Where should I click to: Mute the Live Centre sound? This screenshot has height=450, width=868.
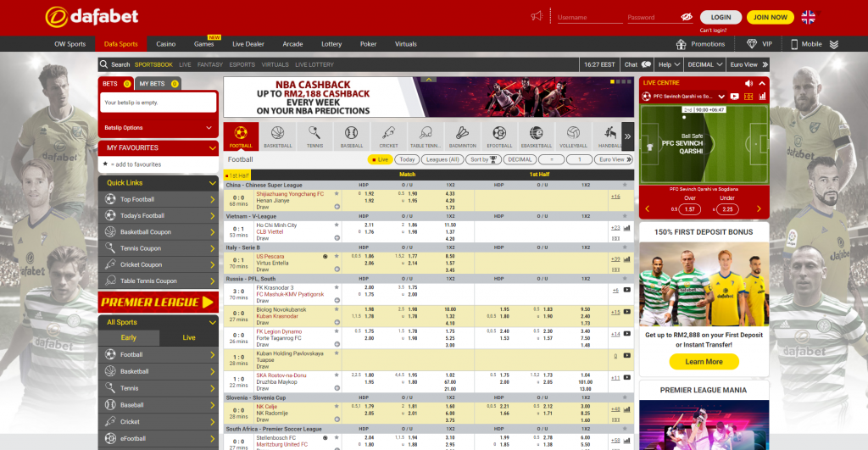pyautogui.click(x=748, y=83)
